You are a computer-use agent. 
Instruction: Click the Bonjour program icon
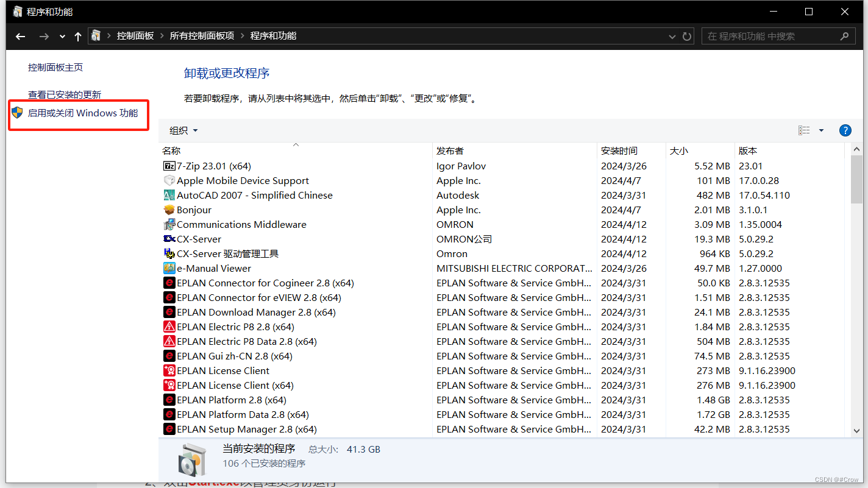point(169,210)
